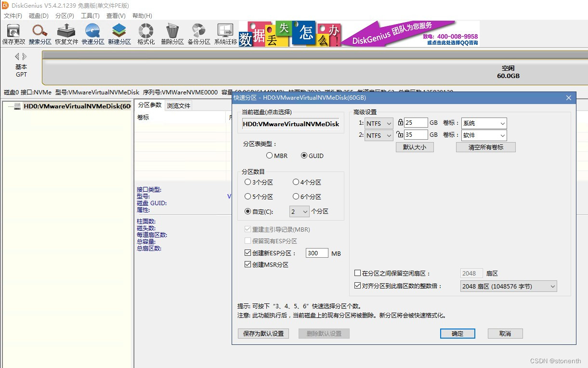Select MBR partition table type

coord(277,156)
